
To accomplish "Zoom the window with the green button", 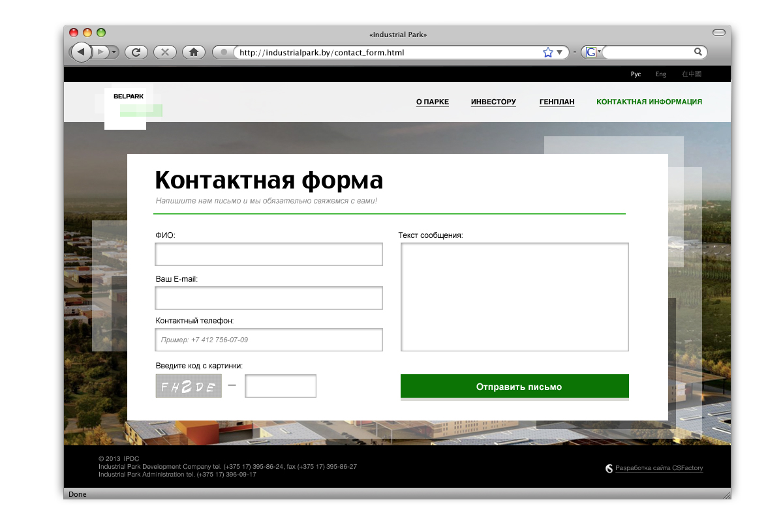I will pos(101,33).
